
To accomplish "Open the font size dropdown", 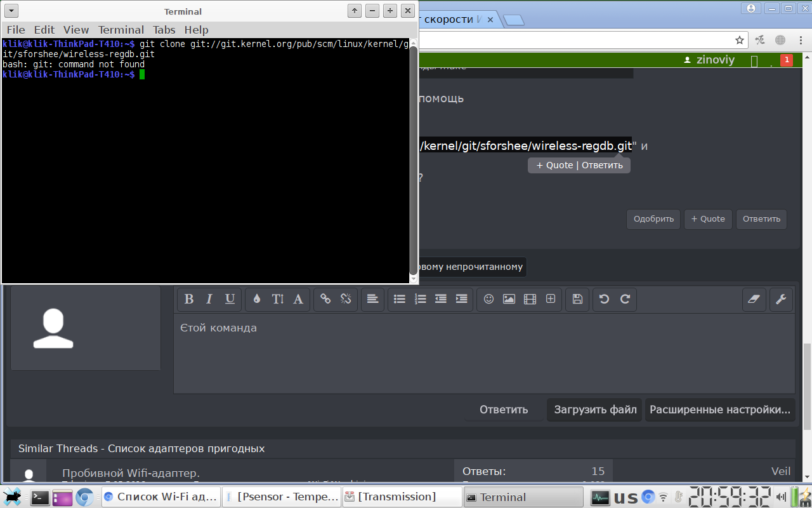I will [x=278, y=299].
